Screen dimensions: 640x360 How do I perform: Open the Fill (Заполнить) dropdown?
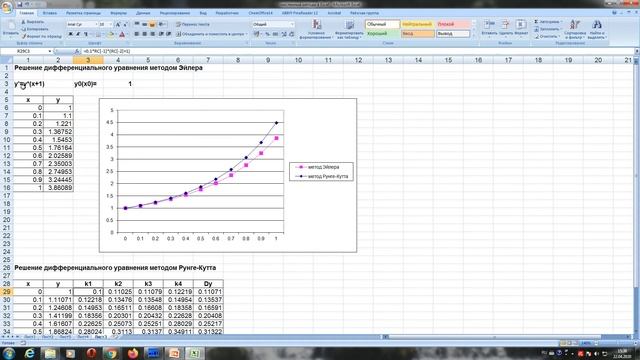click(548, 29)
